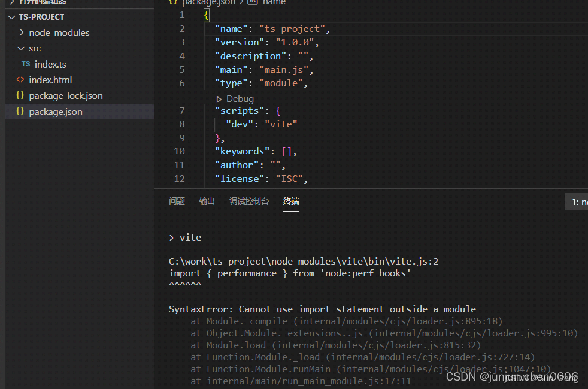The height and width of the screenshot is (389, 588).
Task: Click the "keywords" key on line 10
Action: 242,151
